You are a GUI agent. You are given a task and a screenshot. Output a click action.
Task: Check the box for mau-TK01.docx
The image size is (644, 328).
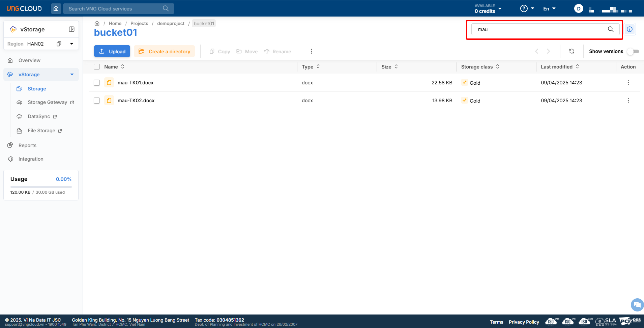[97, 83]
